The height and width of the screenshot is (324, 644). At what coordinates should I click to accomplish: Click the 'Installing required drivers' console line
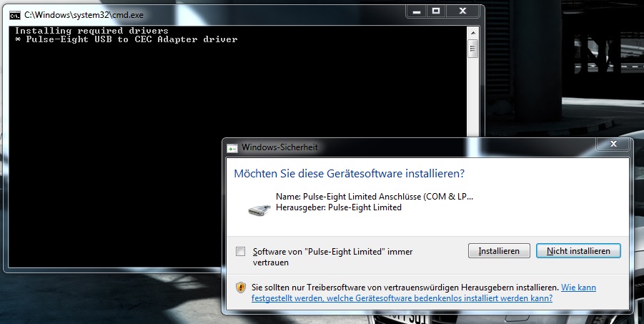click(91, 31)
